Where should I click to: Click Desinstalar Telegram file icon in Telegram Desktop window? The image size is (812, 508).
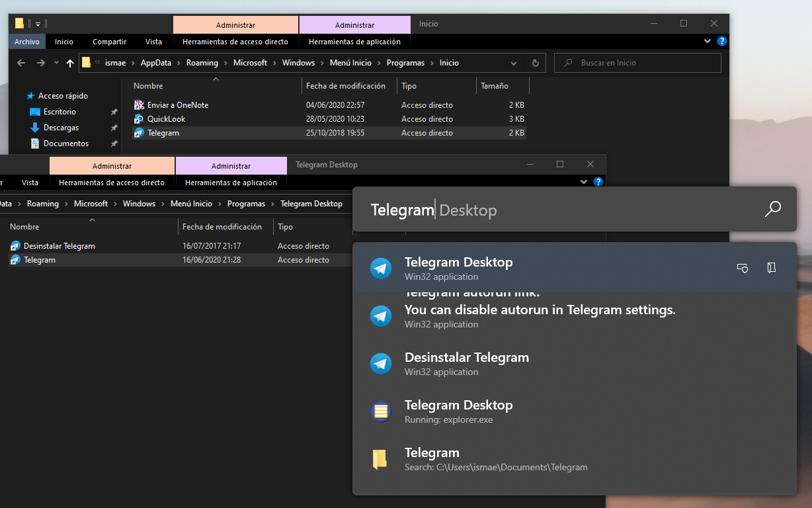click(15, 246)
